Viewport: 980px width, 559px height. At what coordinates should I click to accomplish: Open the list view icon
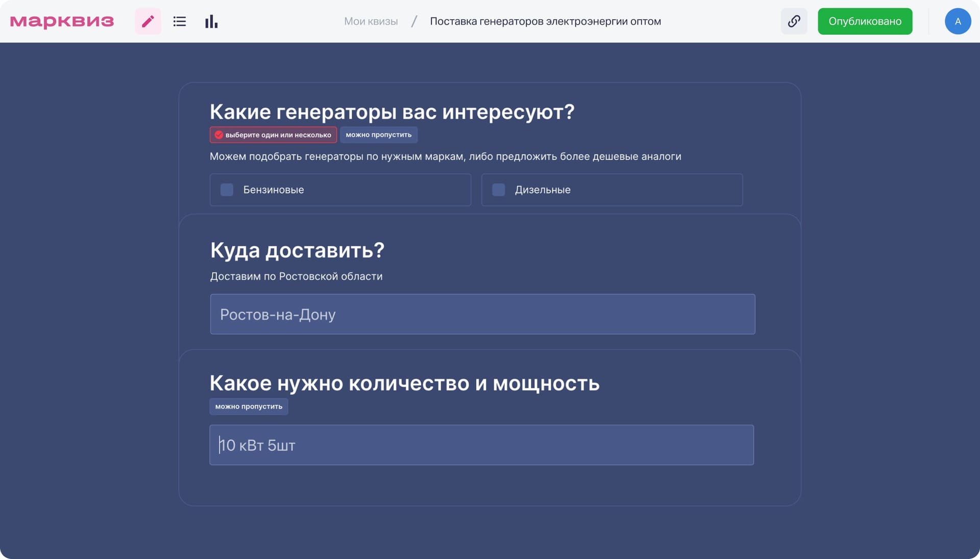tap(180, 21)
